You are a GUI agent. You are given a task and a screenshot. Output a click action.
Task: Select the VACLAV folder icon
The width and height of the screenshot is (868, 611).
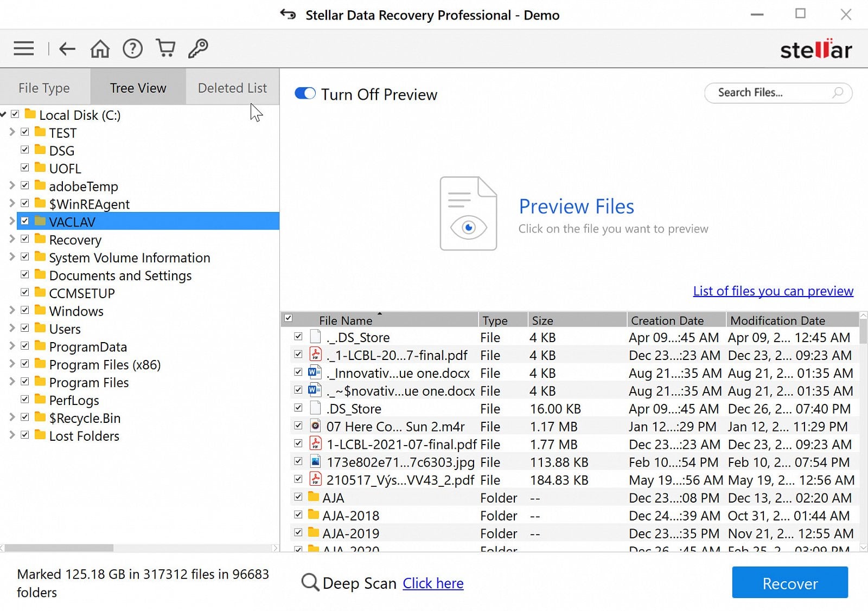[40, 221]
